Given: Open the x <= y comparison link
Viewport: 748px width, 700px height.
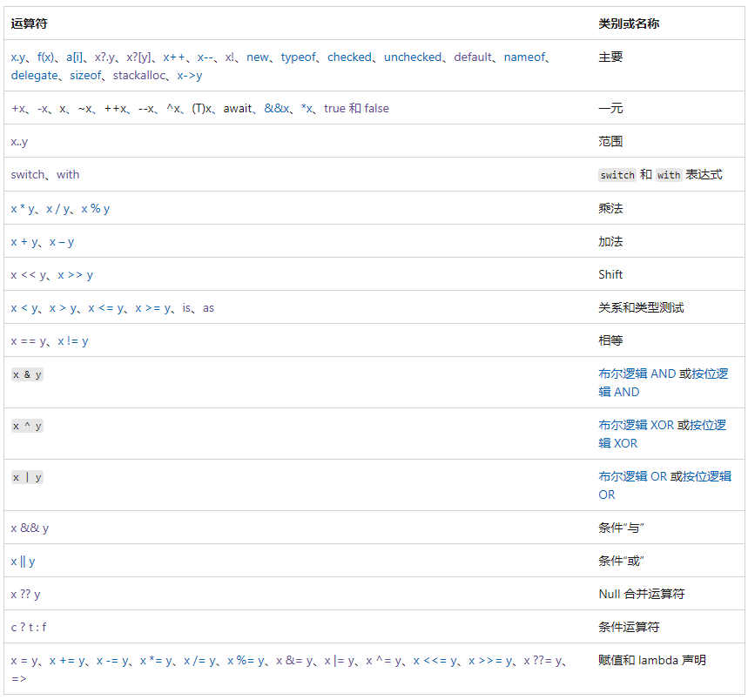Looking at the screenshot, I should tap(105, 308).
